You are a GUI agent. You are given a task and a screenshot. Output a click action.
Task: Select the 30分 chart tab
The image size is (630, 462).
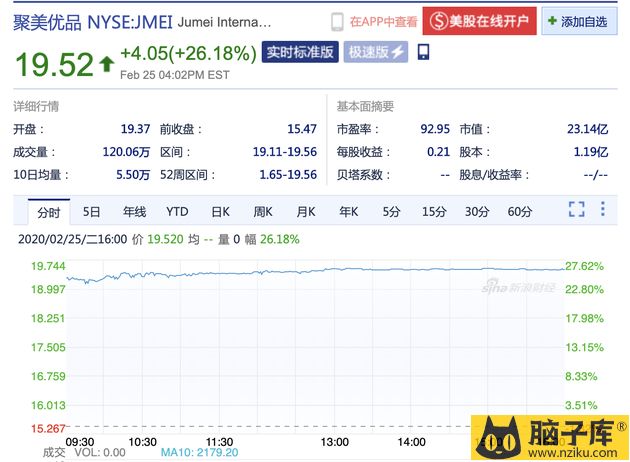point(477,212)
